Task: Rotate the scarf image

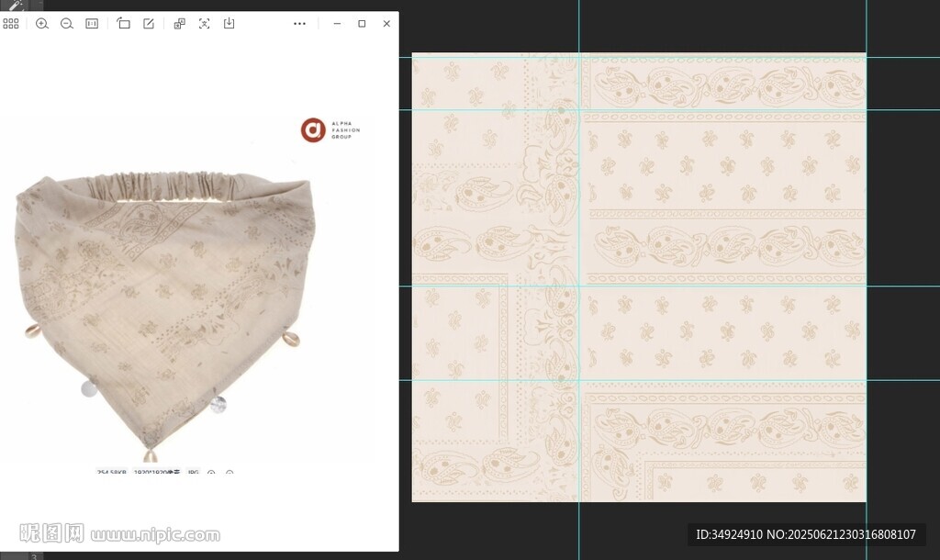Action: (x=124, y=24)
